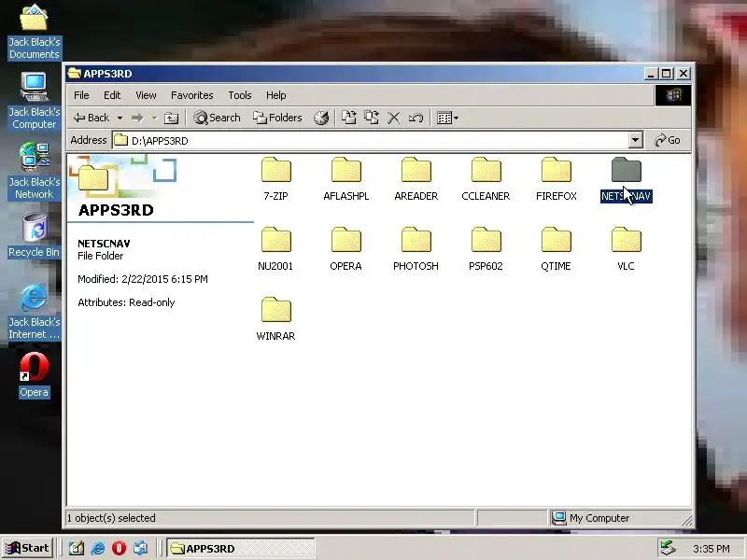The width and height of the screenshot is (747, 560).
Task: Click the Forward arrow button
Action: (x=137, y=118)
